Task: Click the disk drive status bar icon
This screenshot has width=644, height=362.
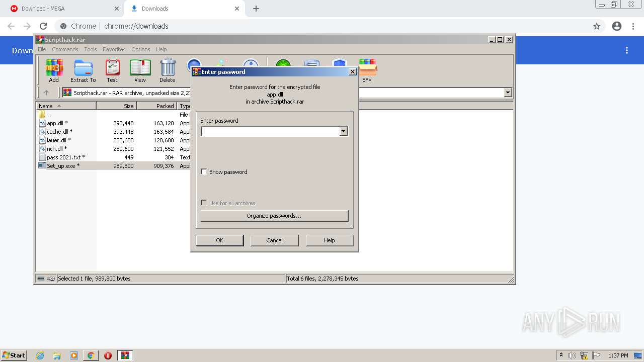Action: 41,279
